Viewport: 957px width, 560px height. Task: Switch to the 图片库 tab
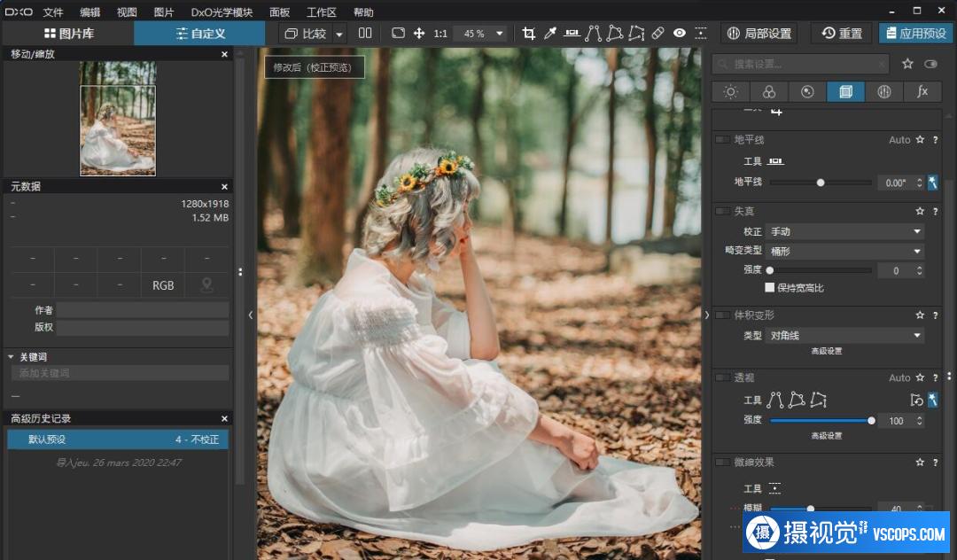(68, 34)
